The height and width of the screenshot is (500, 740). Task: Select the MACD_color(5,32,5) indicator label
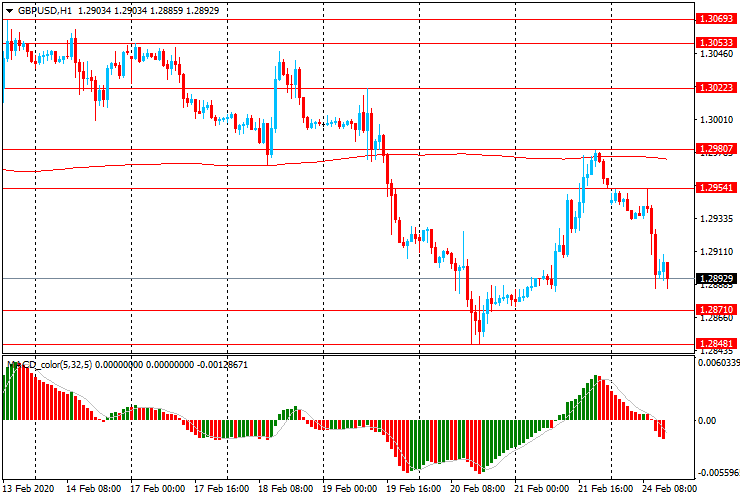[x=50, y=365]
